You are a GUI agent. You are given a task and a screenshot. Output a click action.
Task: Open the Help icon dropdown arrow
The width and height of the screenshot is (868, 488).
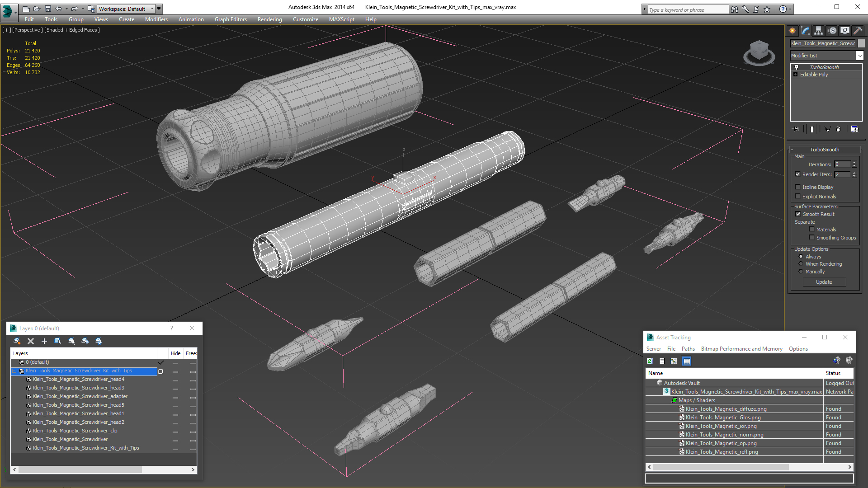click(790, 9)
